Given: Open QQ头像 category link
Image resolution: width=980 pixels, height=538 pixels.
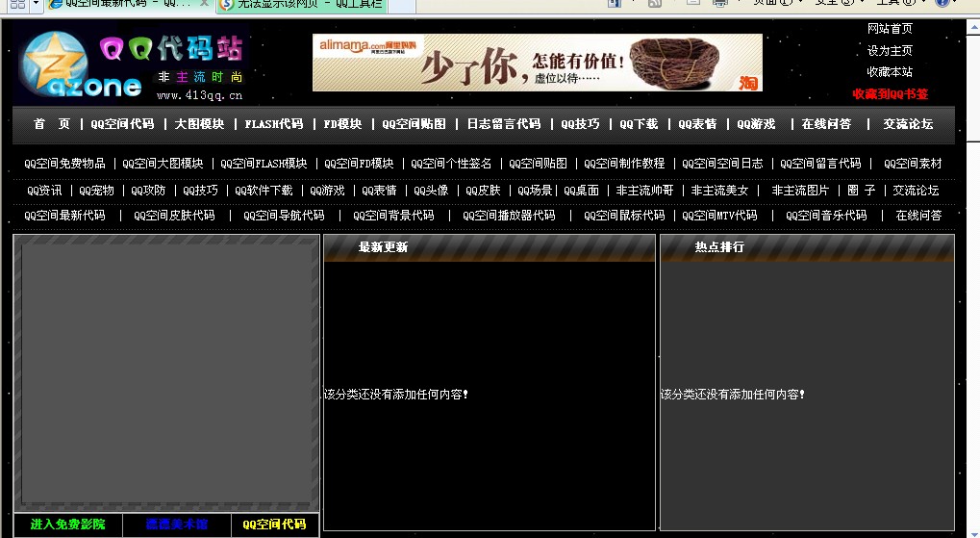Looking at the screenshot, I should coord(431,191).
